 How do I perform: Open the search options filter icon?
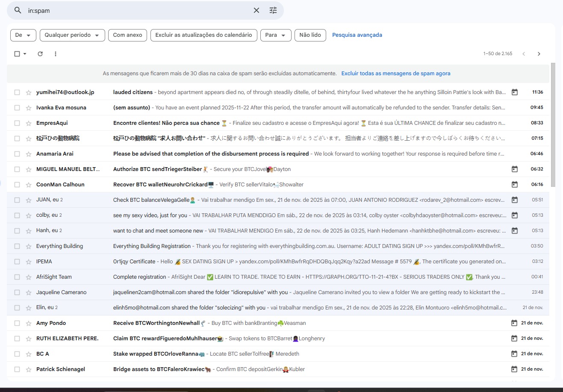pyautogui.click(x=273, y=10)
